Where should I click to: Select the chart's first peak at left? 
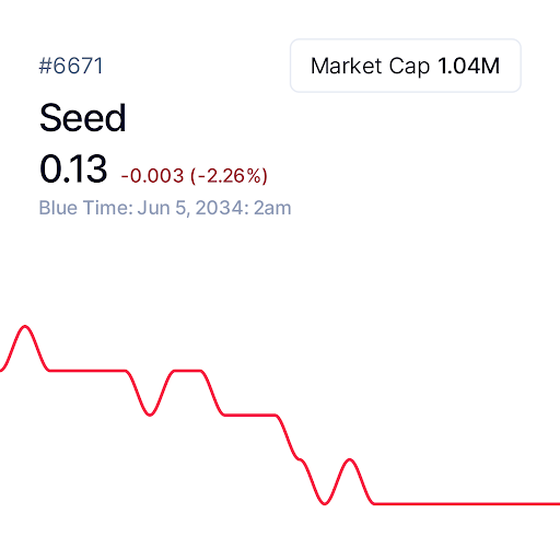[25, 326]
